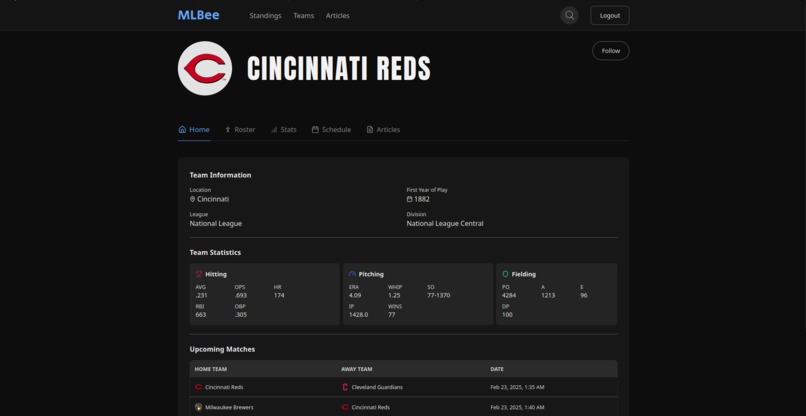The width and height of the screenshot is (806, 416).
Task: Click the location pin icon beside Cincinnati
Action: (192, 199)
